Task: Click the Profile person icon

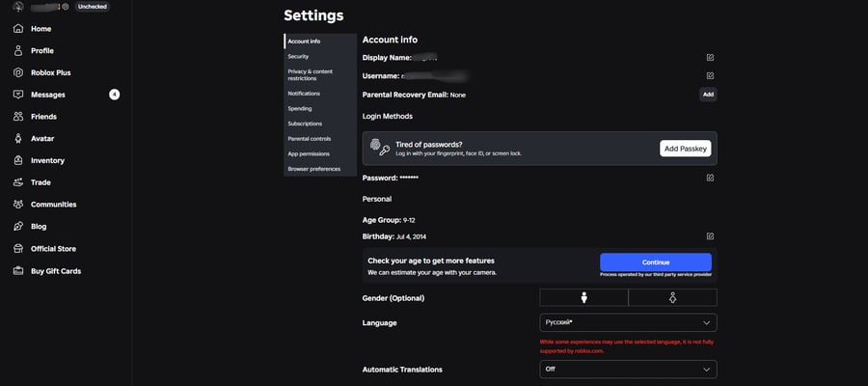Action: [18, 50]
